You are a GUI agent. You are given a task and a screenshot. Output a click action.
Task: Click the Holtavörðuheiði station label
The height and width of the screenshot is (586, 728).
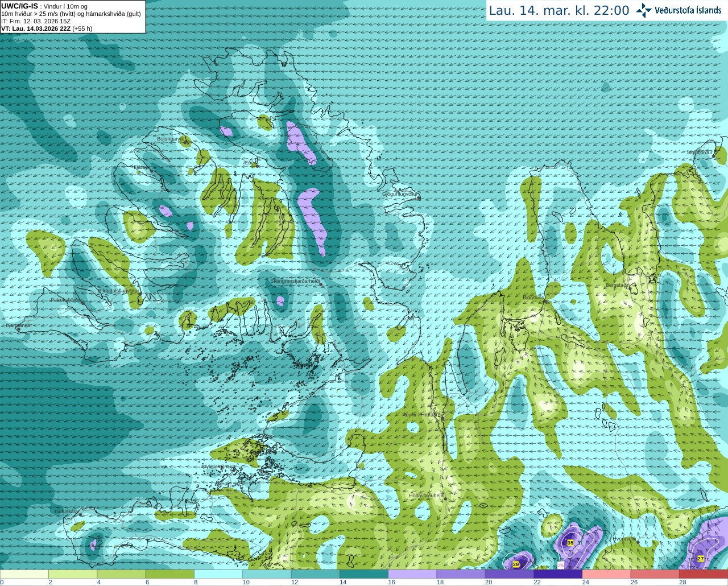[427, 496]
